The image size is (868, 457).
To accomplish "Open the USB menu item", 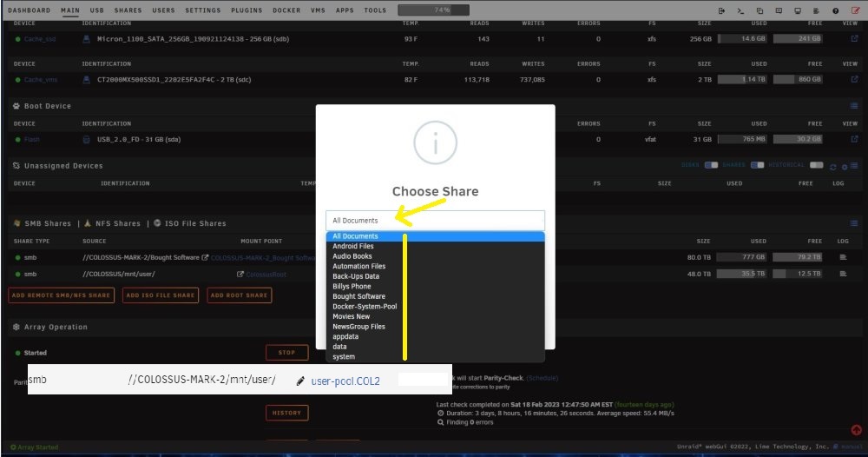I will click(x=97, y=10).
